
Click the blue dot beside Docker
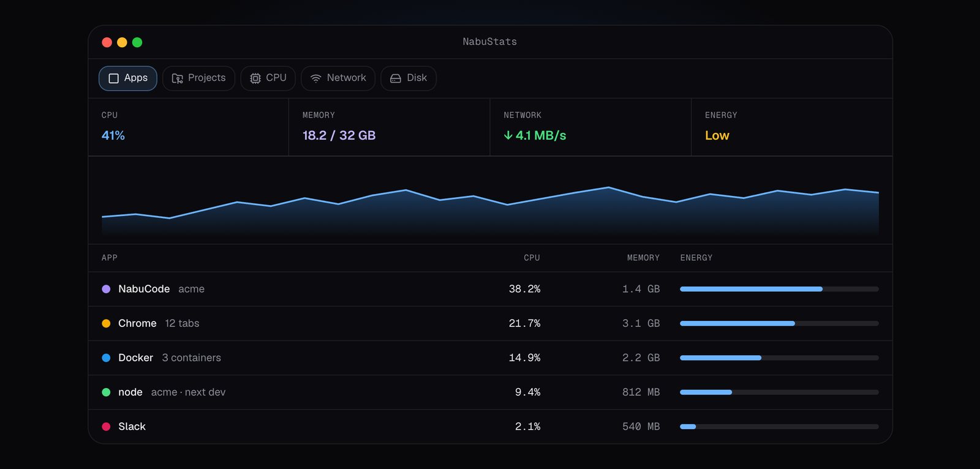pos(106,358)
